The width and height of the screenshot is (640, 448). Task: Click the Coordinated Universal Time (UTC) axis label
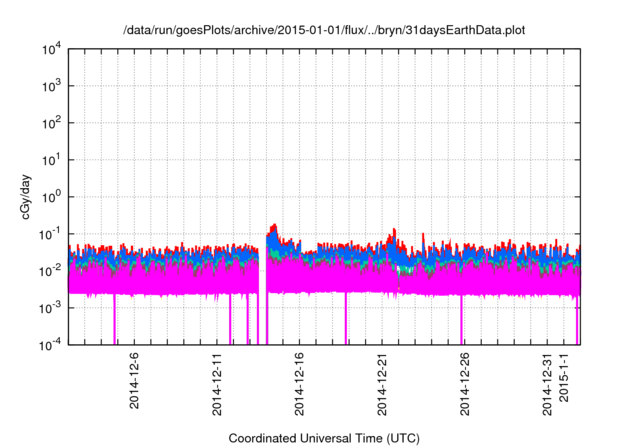[x=325, y=438]
